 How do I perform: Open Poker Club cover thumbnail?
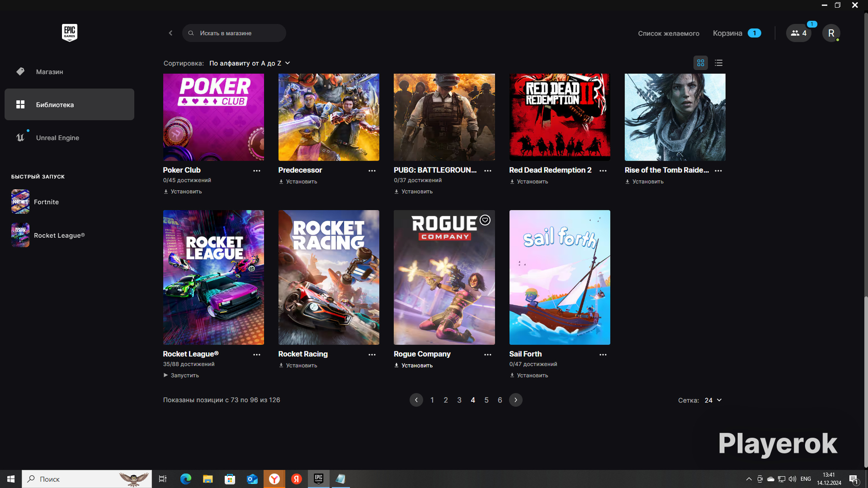point(213,117)
